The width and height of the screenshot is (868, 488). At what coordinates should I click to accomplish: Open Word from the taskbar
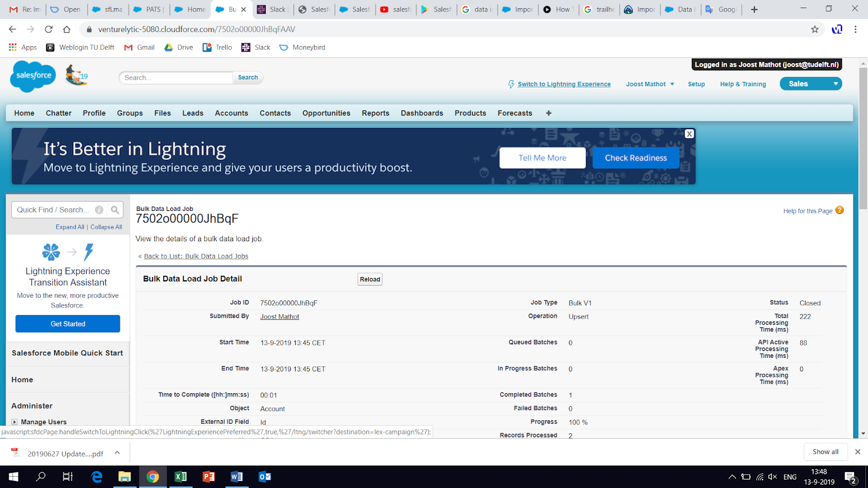coord(237,477)
